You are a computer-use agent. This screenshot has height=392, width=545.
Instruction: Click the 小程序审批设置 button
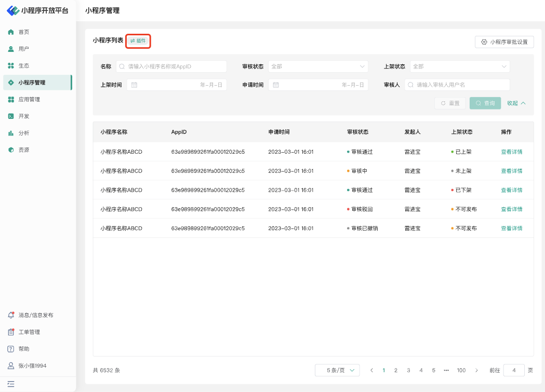click(x=504, y=42)
